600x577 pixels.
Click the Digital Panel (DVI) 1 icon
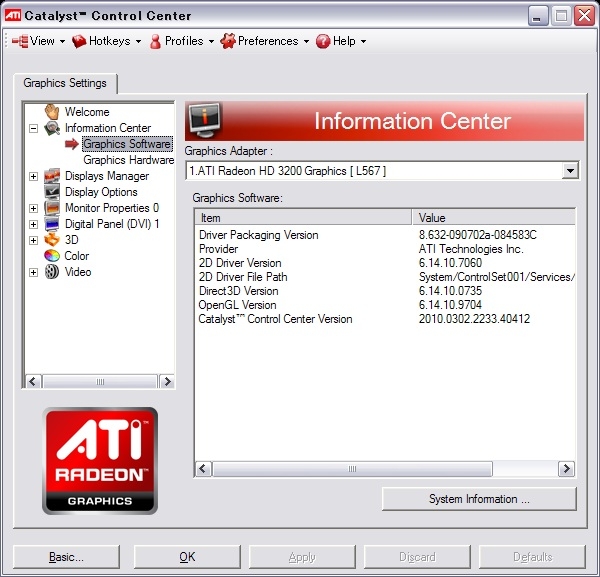(52, 224)
